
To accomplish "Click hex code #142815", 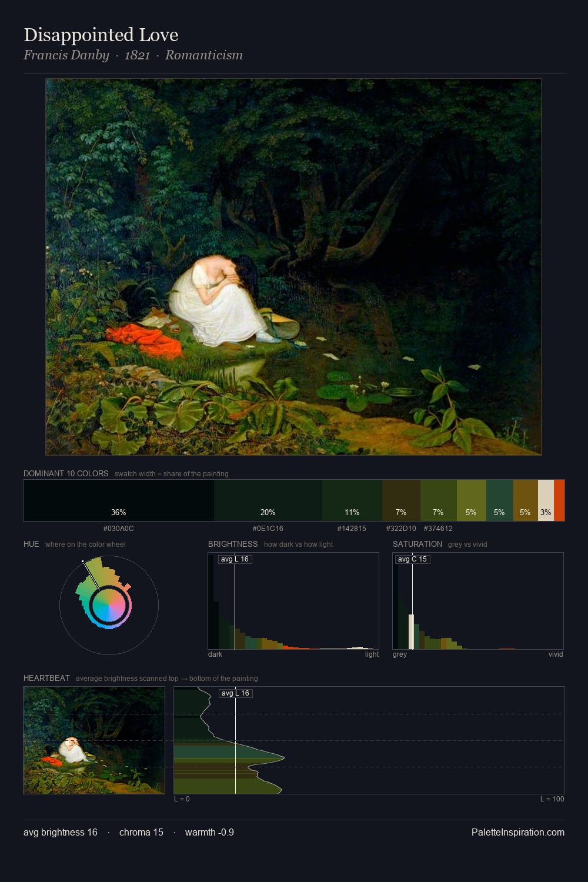I will pyautogui.click(x=352, y=529).
